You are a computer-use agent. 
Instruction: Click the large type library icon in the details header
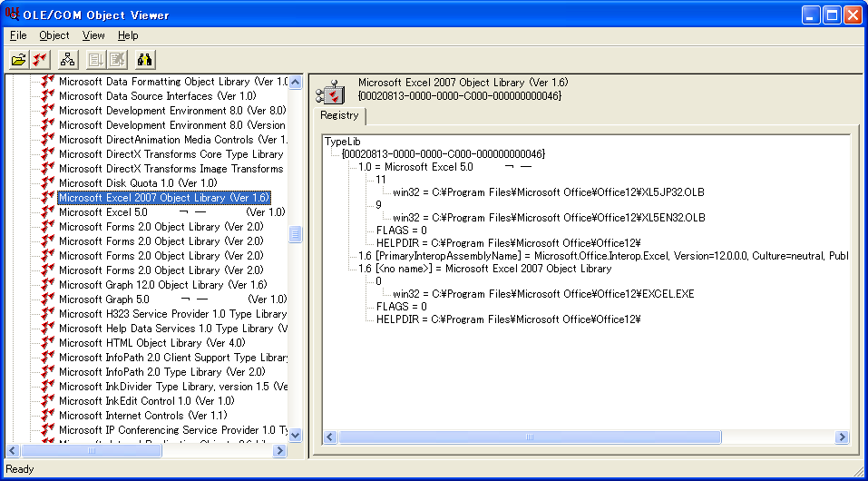point(330,92)
